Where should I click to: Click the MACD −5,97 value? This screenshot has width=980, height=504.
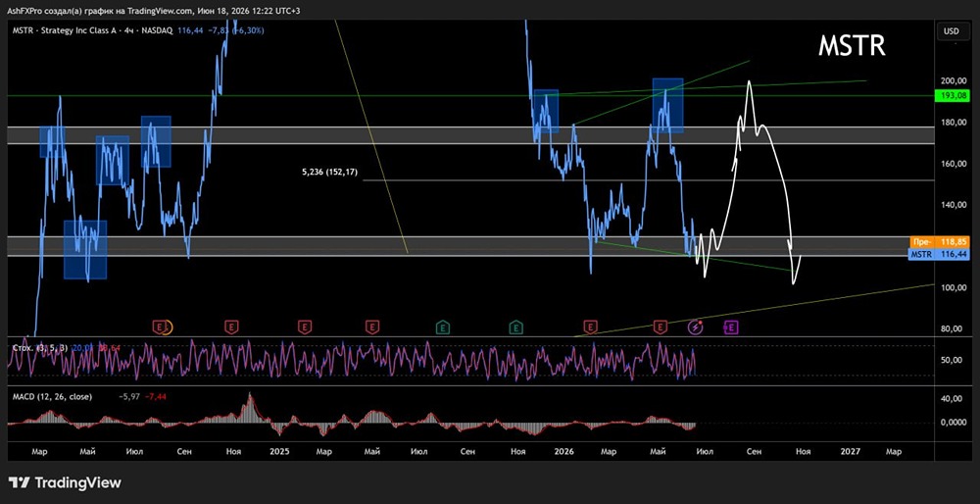[x=128, y=396]
